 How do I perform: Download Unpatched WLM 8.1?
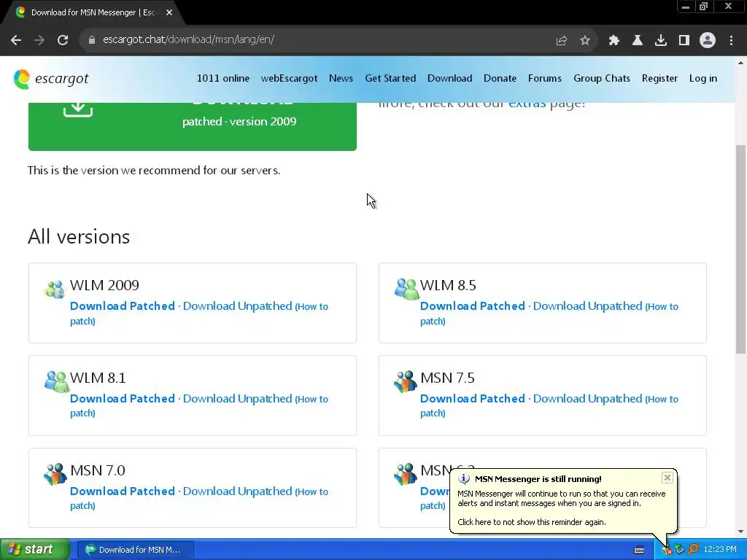pos(237,399)
